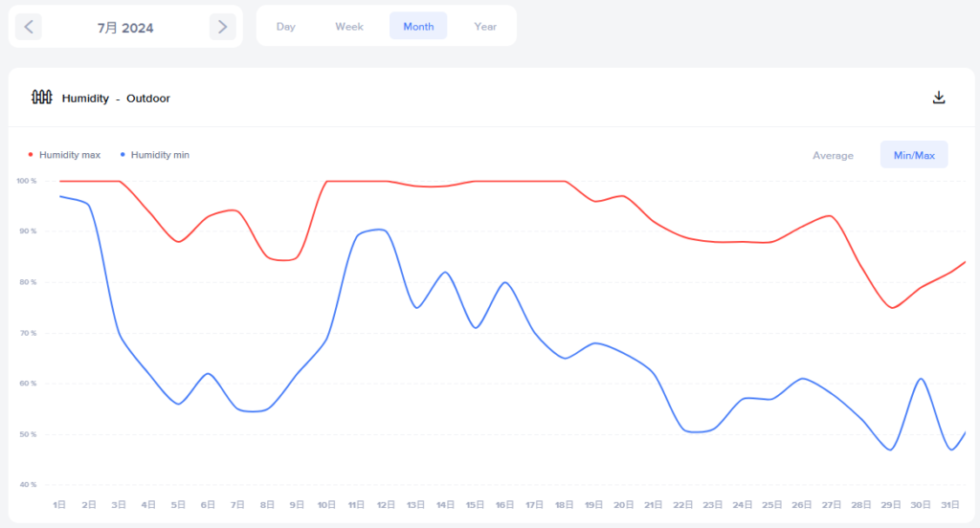Toggle the Humidity min series label
The image size is (980, 528).
tap(160, 155)
